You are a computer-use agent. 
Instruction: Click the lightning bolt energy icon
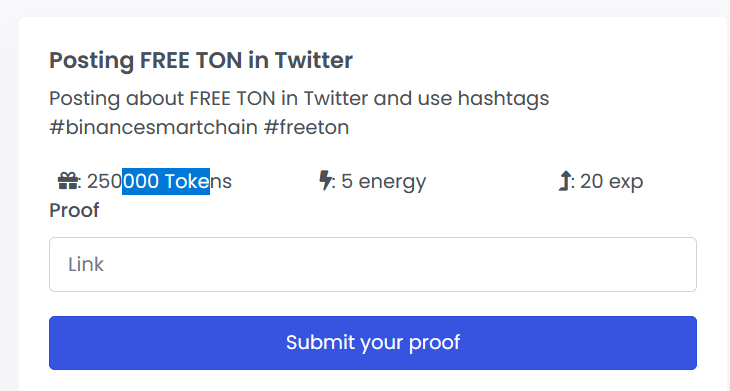[325, 181]
